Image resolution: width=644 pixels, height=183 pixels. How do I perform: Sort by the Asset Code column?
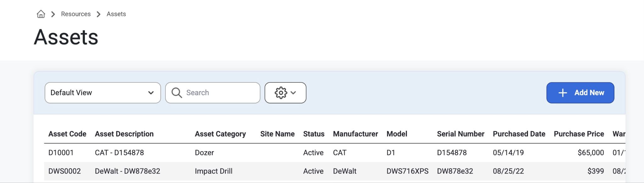[x=67, y=134]
